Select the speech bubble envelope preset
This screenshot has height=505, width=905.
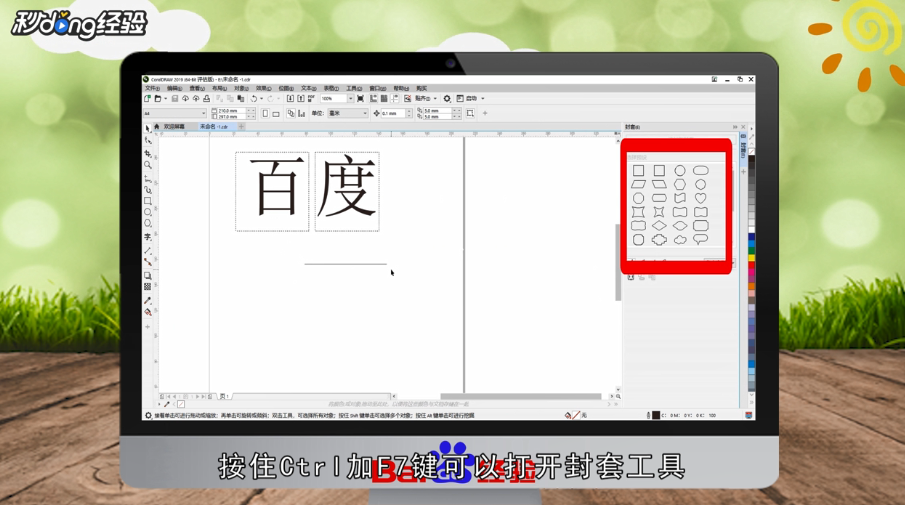point(701,240)
